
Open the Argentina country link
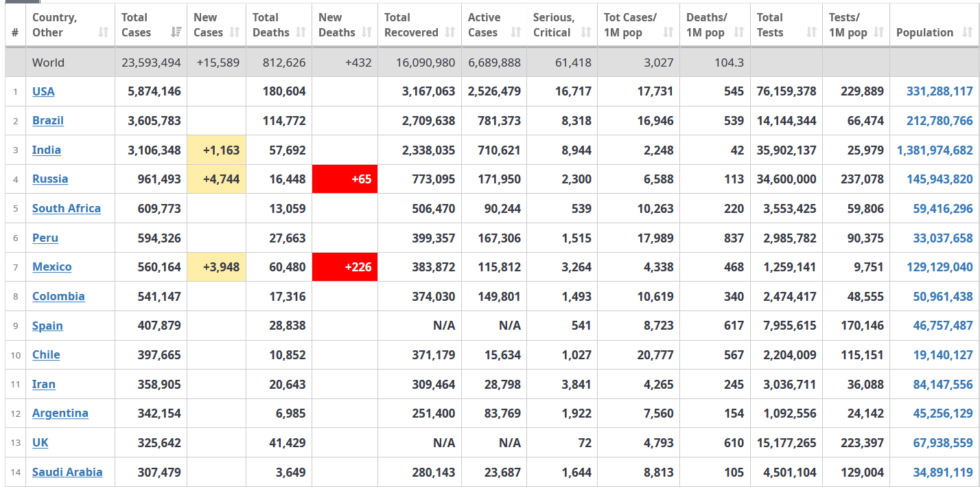pos(60,413)
